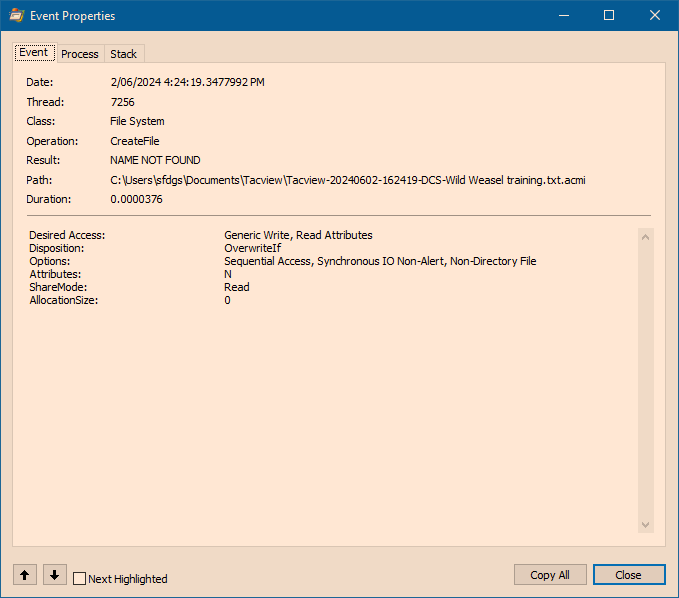
Task: Maximize the Event Properties window
Action: [x=609, y=16]
